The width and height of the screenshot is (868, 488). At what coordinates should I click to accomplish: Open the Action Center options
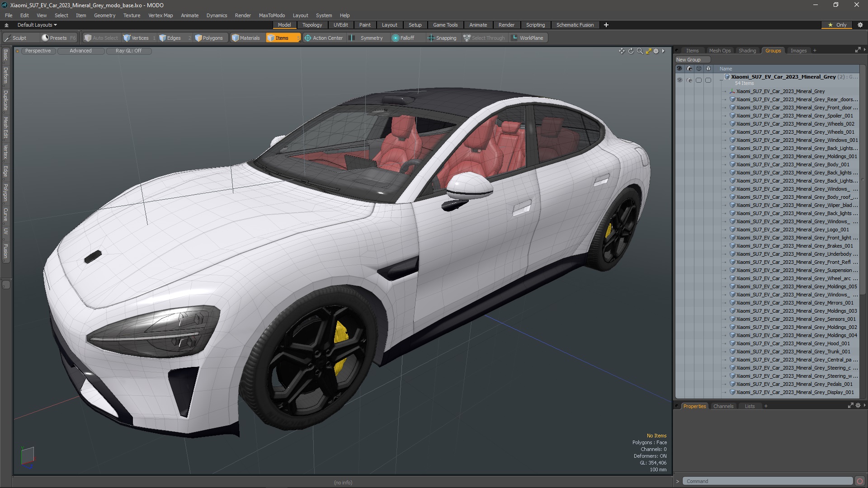(324, 38)
